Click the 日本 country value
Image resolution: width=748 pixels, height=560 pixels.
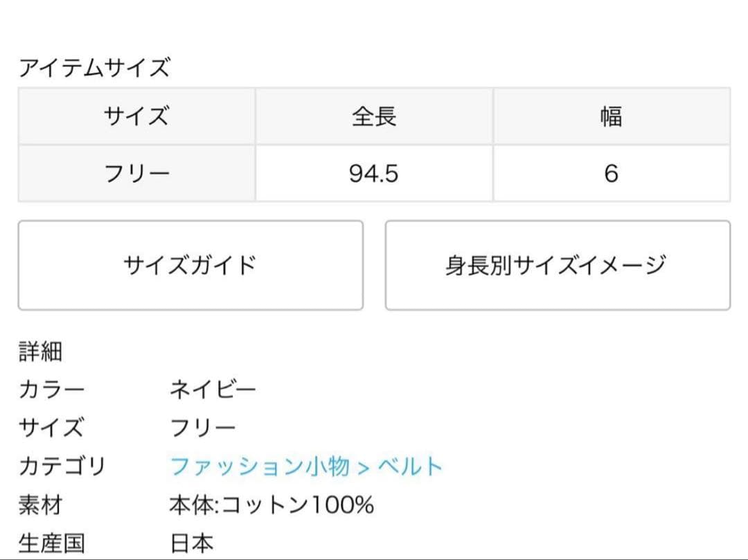coord(192,543)
